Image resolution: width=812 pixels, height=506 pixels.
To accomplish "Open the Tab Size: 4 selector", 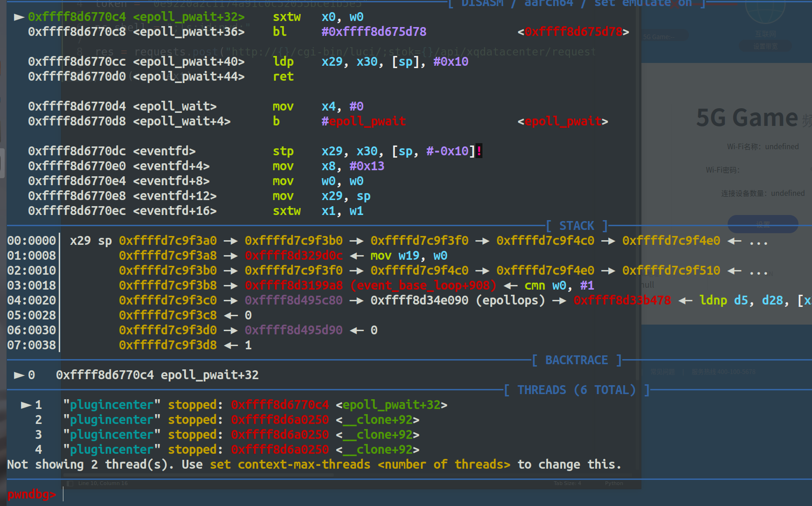I will coord(567,483).
